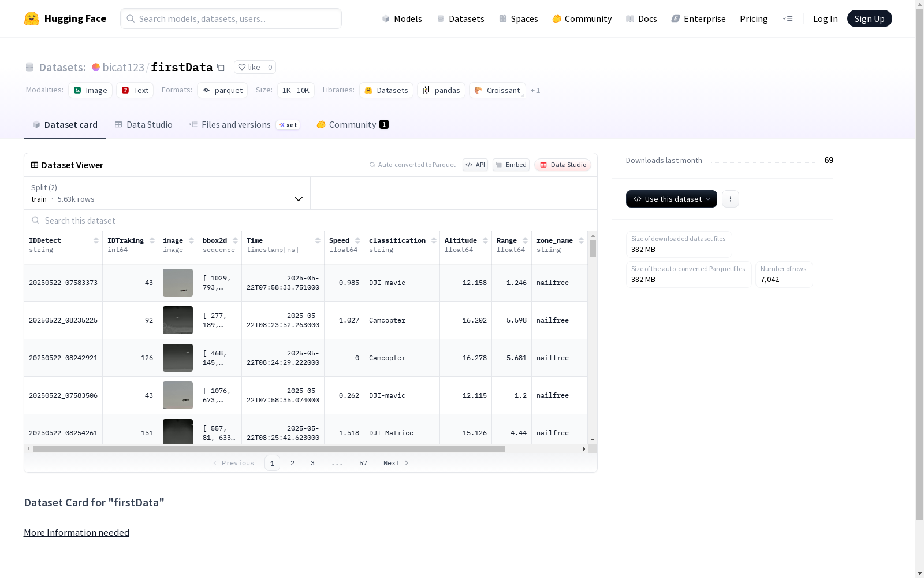
Task: Copy dataset name with the copy icon
Action: pyautogui.click(x=221, y=67)
